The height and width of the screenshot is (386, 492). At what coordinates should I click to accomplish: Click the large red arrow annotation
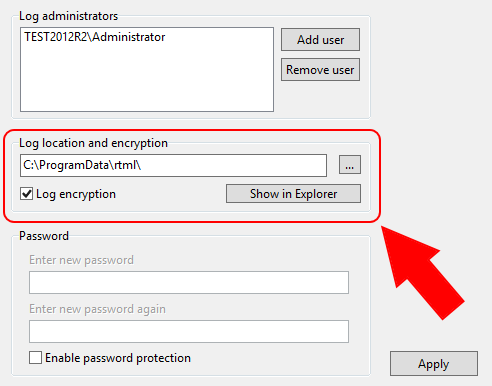(x=422, y=272)
